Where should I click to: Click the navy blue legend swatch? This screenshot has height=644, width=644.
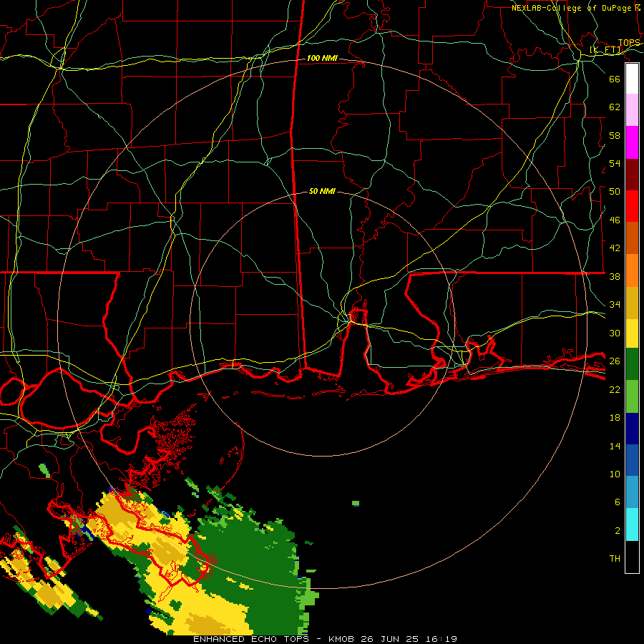pos(632,429)
